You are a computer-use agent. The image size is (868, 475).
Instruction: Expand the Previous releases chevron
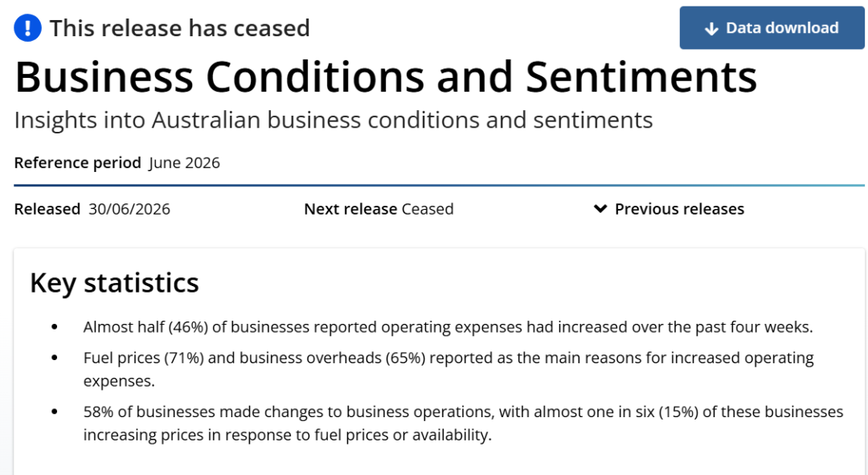pyautogui.click(x=600, y=209)
